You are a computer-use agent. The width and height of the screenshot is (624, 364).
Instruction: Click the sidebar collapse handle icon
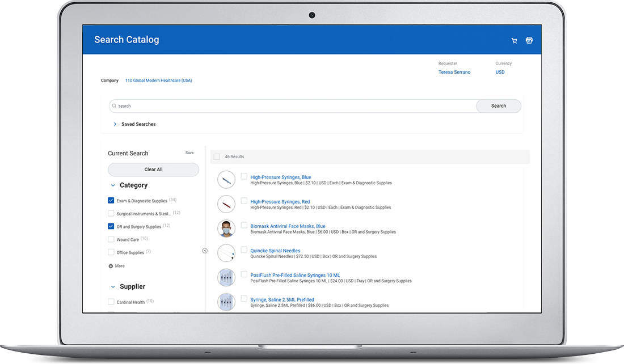[205, 251]
